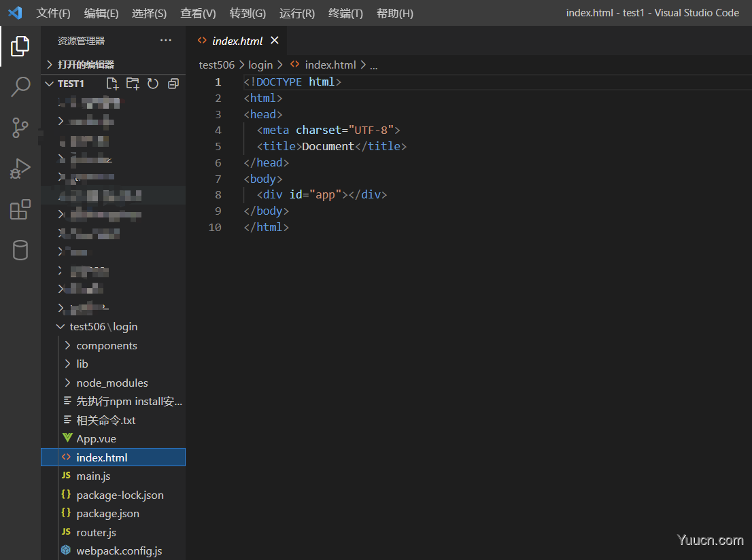This screenshot has width=752, height=560.
Task: Select router.js in the file tree
Action: [x=95, y=532]
